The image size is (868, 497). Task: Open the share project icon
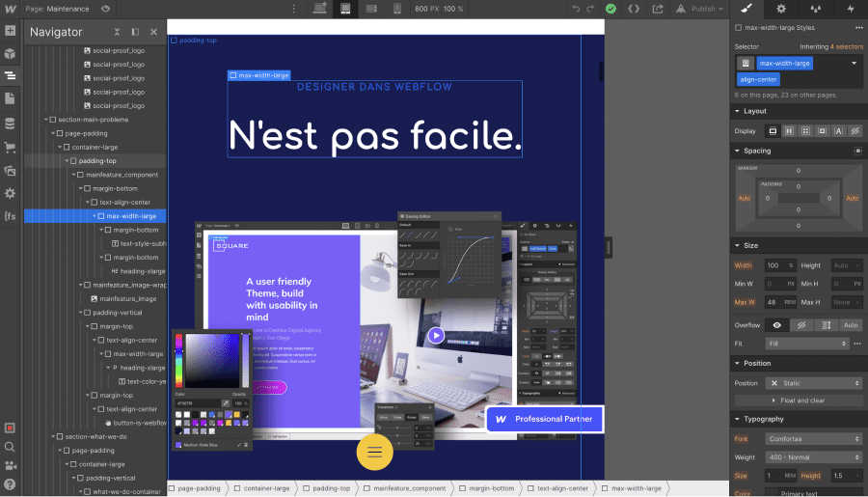(658, 9)
